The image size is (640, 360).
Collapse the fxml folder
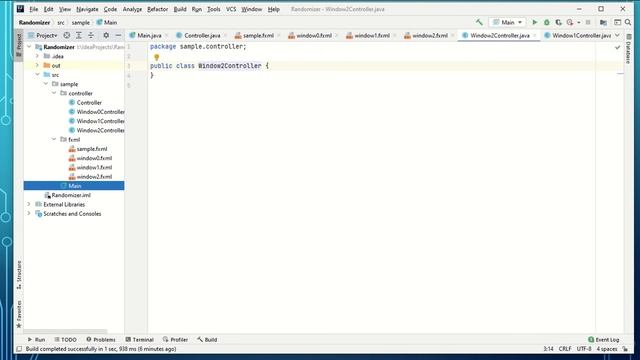click(x=54, y=139)
